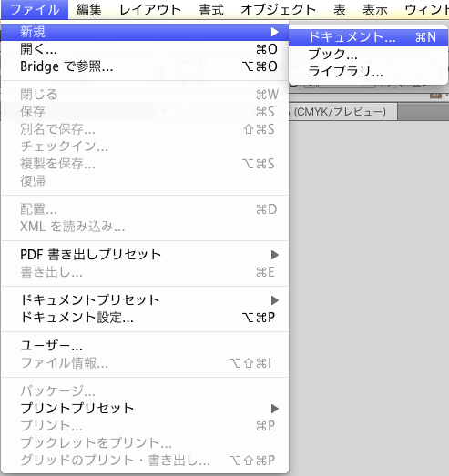Image resolution: width=449 pixels, height=476 pixels.
Task: Expand the ドキュメントプリセット submenu
Action: pos(275,300)
